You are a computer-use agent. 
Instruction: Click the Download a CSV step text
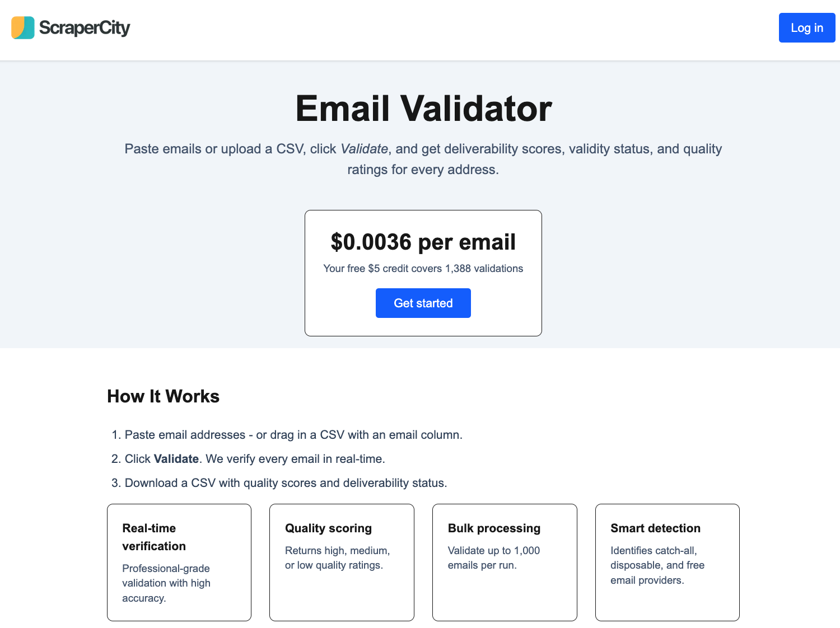[286, 483]
